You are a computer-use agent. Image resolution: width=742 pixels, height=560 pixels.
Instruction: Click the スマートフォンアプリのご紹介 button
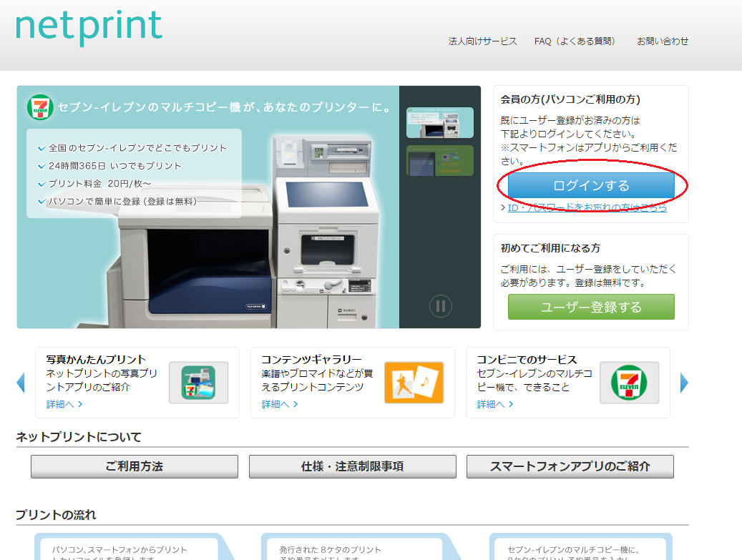(x=570, y=467)
